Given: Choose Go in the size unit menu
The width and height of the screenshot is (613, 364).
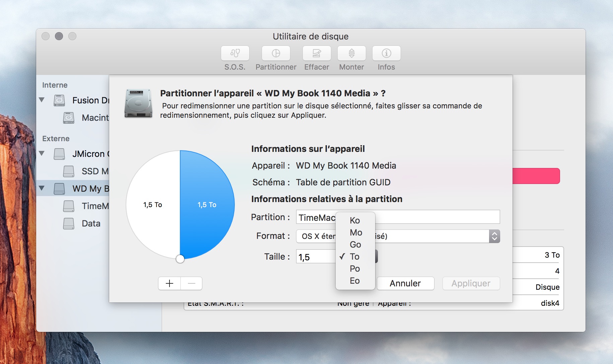Looking at the screenshot, I should pos(355,245).
